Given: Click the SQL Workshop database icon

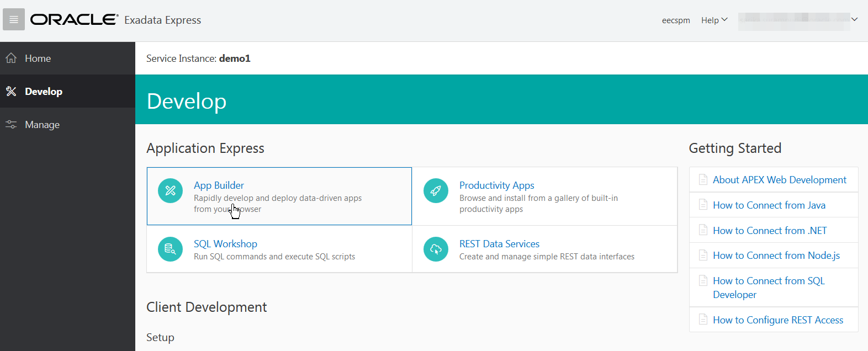Looking at the screenshot, I should (x=170, y=249).
